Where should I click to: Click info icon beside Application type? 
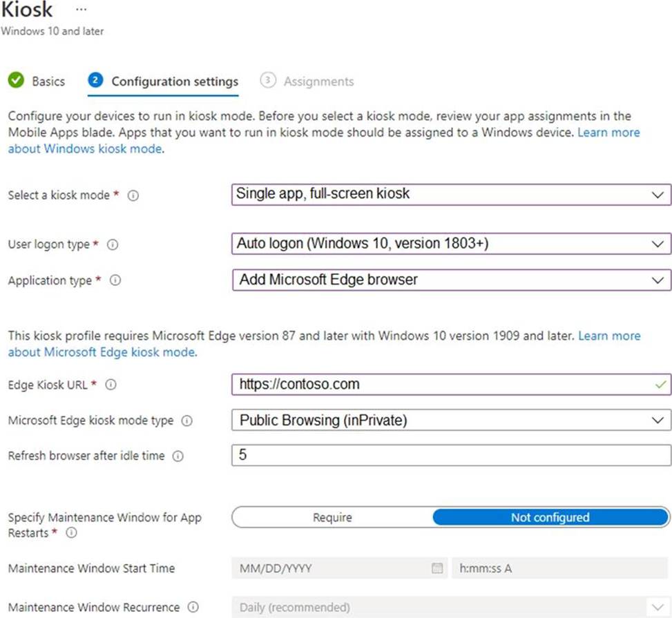coord(115,280)
